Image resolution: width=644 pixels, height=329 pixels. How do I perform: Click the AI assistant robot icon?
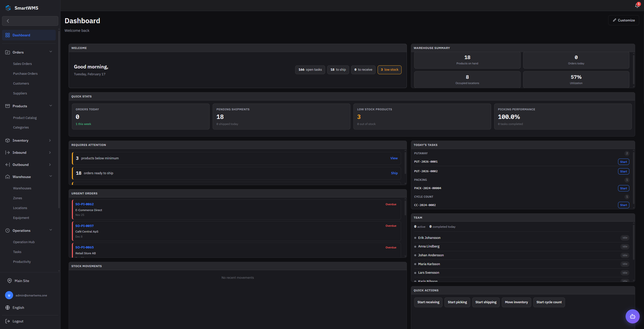[632, 316]
